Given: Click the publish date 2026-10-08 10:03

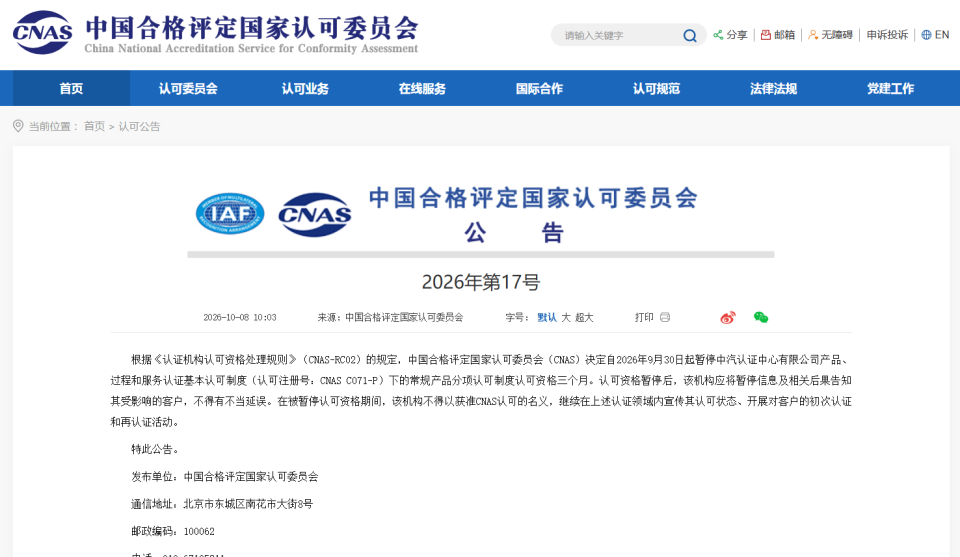Looking at the screenshot, I should pyautogui.click(x=239, y=317).
